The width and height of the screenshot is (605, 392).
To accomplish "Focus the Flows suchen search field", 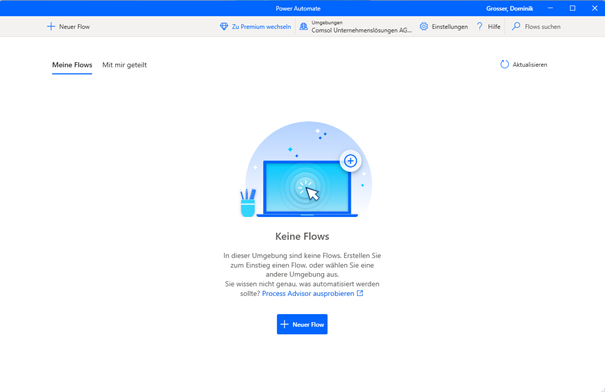I will pyautogui.click(x=542, y=27).
